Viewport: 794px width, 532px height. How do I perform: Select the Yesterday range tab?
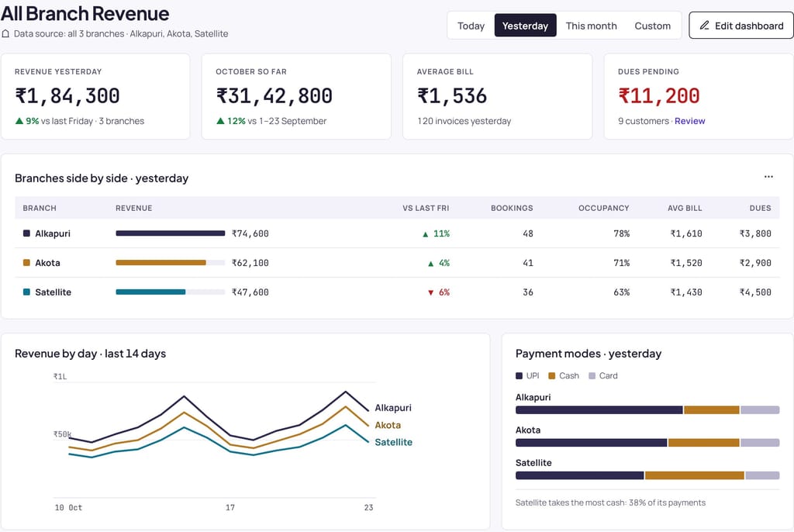pos(525,26)
